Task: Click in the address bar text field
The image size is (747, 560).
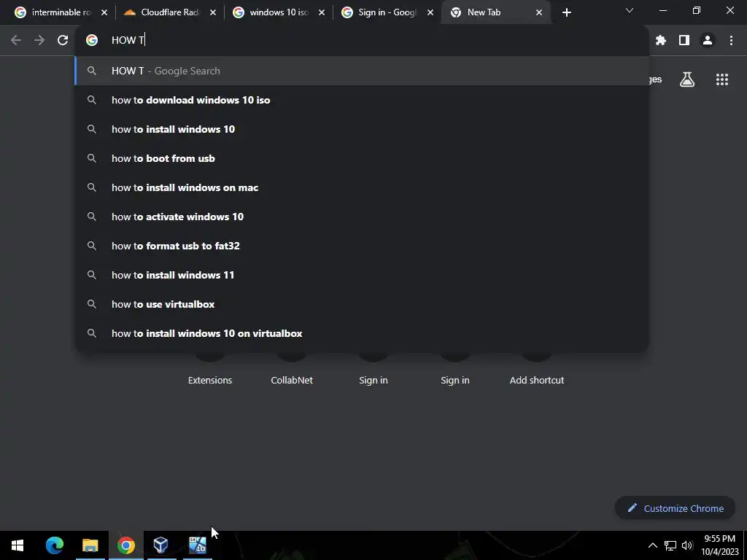Action: pos(362,41)
